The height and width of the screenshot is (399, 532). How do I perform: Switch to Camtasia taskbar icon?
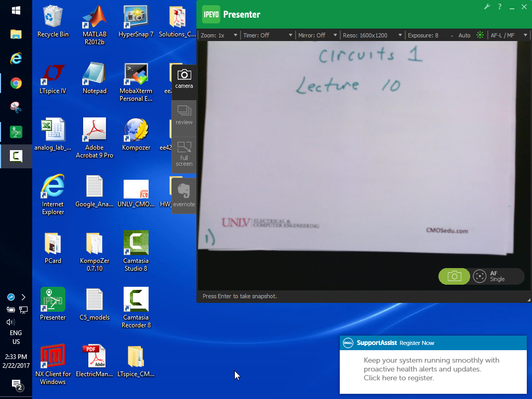(16, 156)
